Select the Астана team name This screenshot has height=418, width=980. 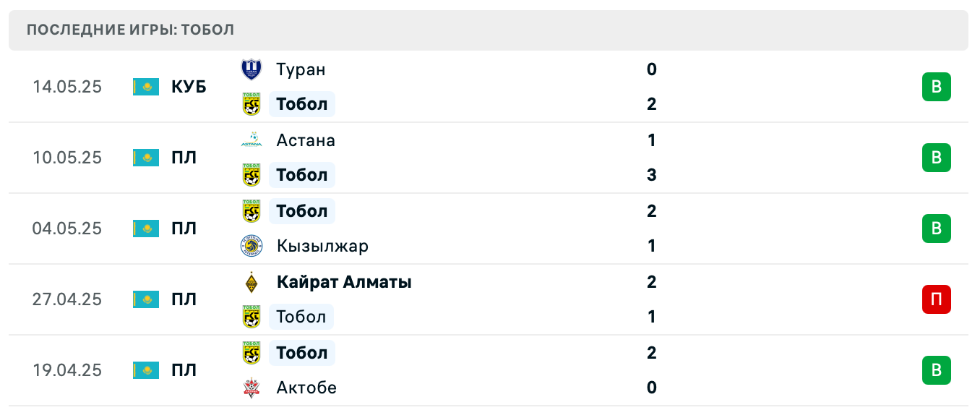pos(306,140)
